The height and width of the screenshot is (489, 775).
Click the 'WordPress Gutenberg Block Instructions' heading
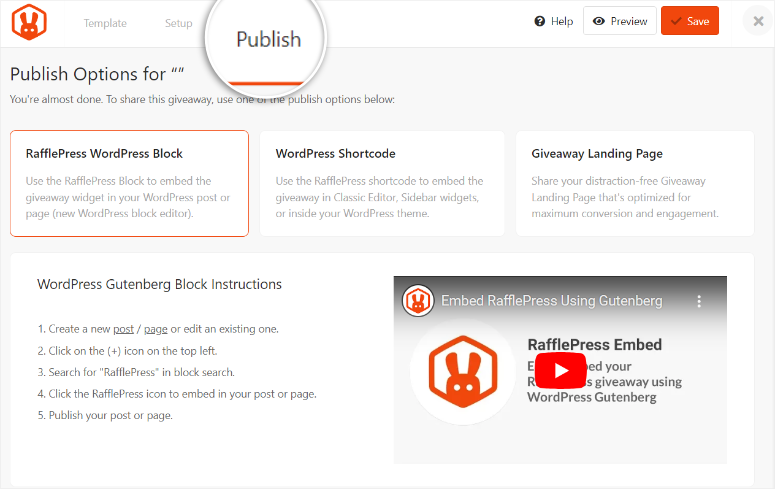click(x=159, y=284)
